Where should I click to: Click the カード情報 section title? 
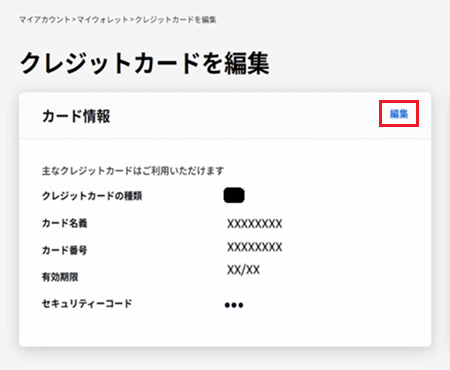76,116
